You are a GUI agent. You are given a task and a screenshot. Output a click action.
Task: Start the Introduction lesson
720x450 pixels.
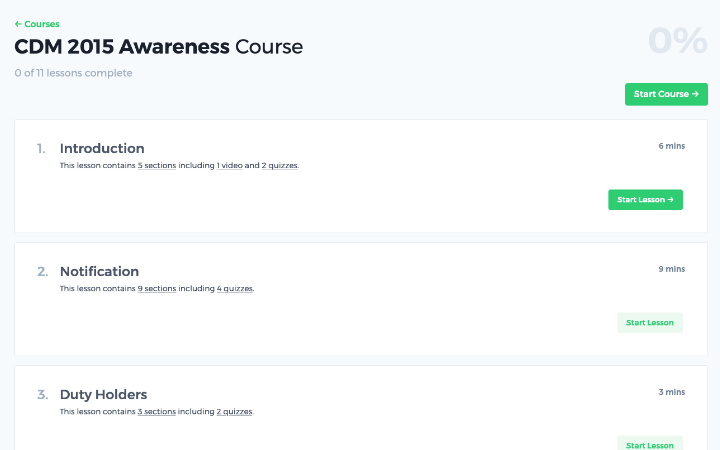click(645, 200)
